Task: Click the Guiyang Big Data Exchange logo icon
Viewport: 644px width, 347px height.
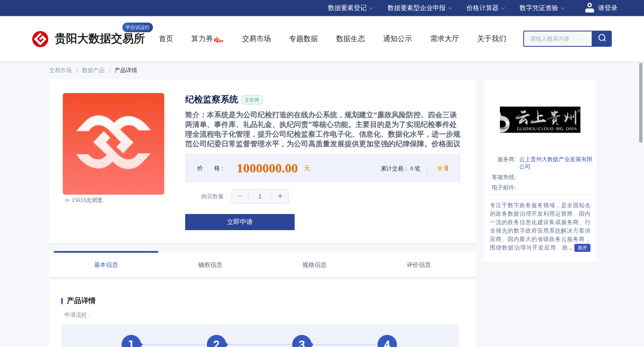Action: click(x=40, y=39)
